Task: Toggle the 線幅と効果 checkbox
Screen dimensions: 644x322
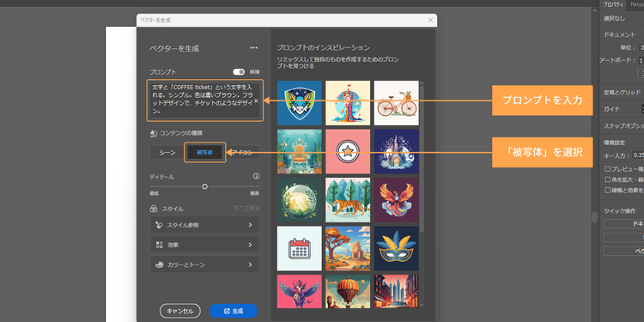Action: pos(608,190)
